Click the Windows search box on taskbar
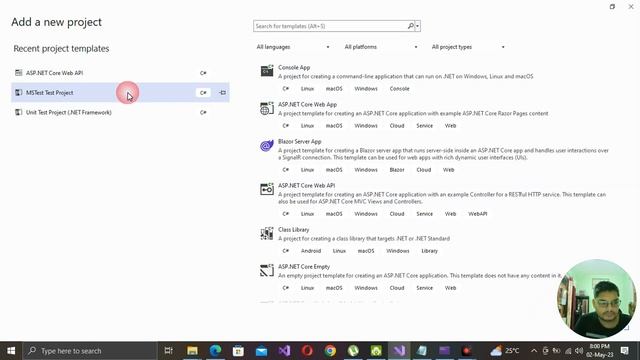640x360 pixels. [90, 351]
